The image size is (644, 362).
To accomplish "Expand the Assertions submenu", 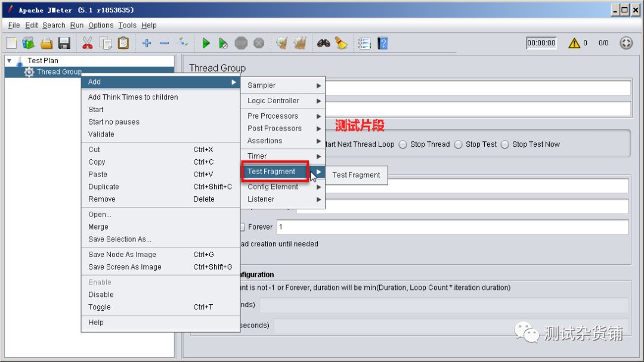I will click(283, 141).
